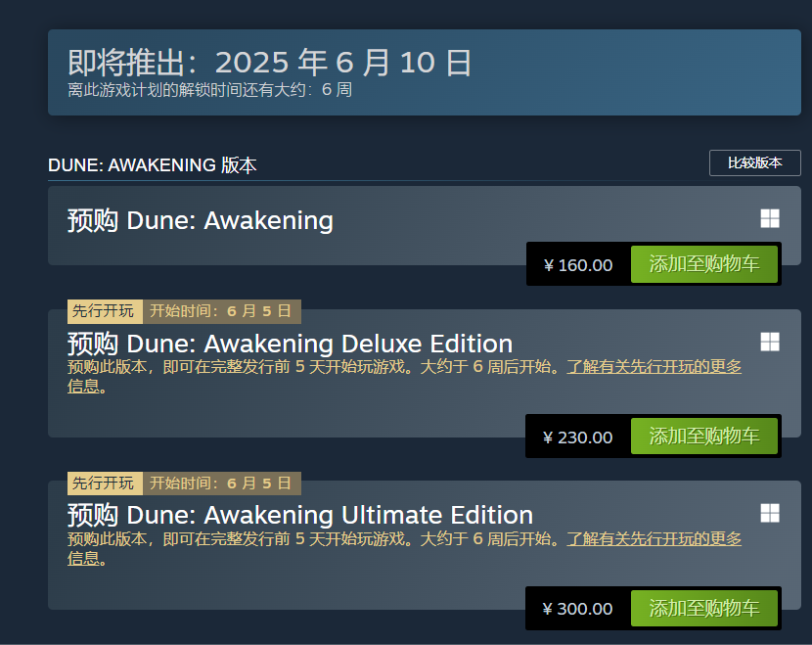The height and width of the screenshot is (645, 812).
Task: Click Windows platform icon in Deluxe Edition
Action: pyautogui.click(x=770, y=342)
